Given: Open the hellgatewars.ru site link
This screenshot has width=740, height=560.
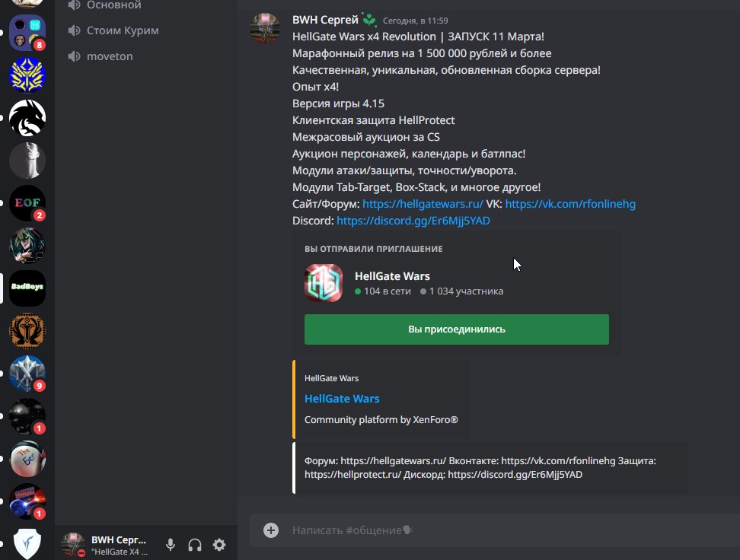Looking at the screenshot, I should pyautogui.click(x=423, y=204).
